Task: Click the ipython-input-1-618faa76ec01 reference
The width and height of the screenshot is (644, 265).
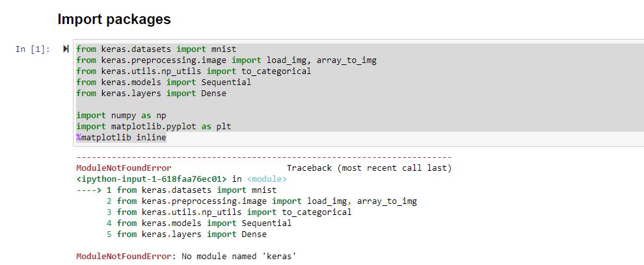Action: point(152,179)
